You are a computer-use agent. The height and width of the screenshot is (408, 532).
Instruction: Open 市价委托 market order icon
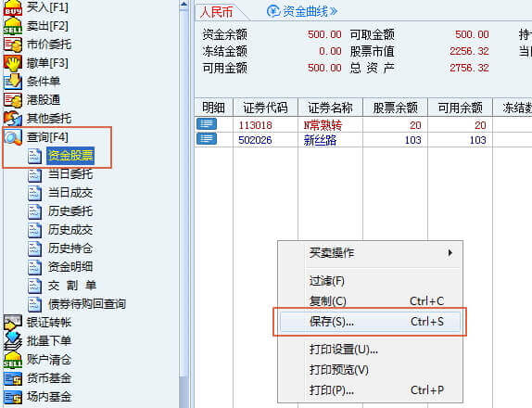pyautogui.click(x=13, y=45)
